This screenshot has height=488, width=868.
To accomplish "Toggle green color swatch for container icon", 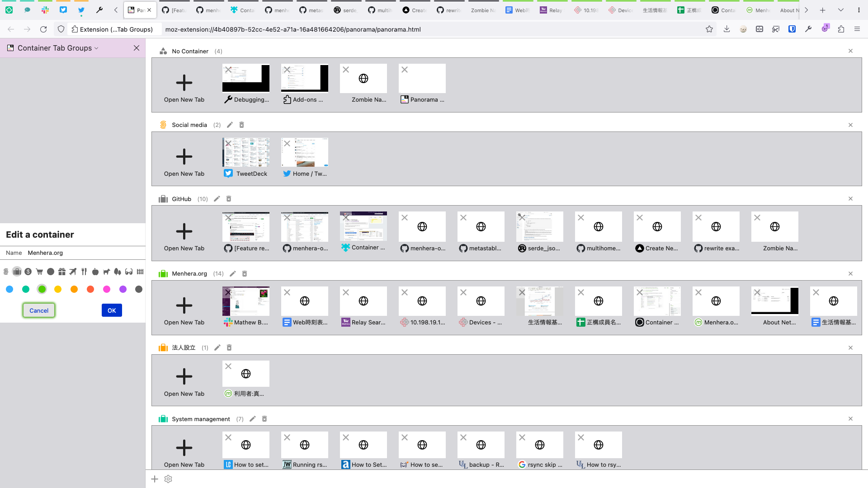I will pyautogui.click(x=42, y=289).
